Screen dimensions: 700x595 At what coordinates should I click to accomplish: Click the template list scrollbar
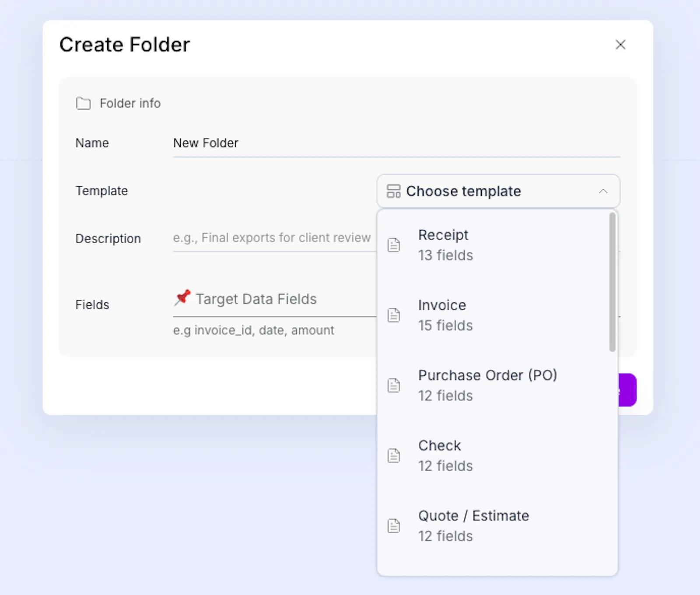(612, 282)
